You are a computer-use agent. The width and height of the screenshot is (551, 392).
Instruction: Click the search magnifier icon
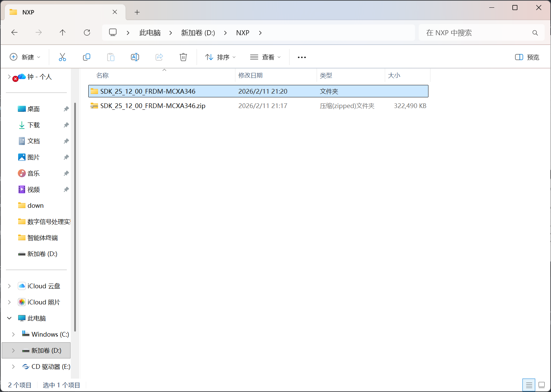[x=535, y=33]
